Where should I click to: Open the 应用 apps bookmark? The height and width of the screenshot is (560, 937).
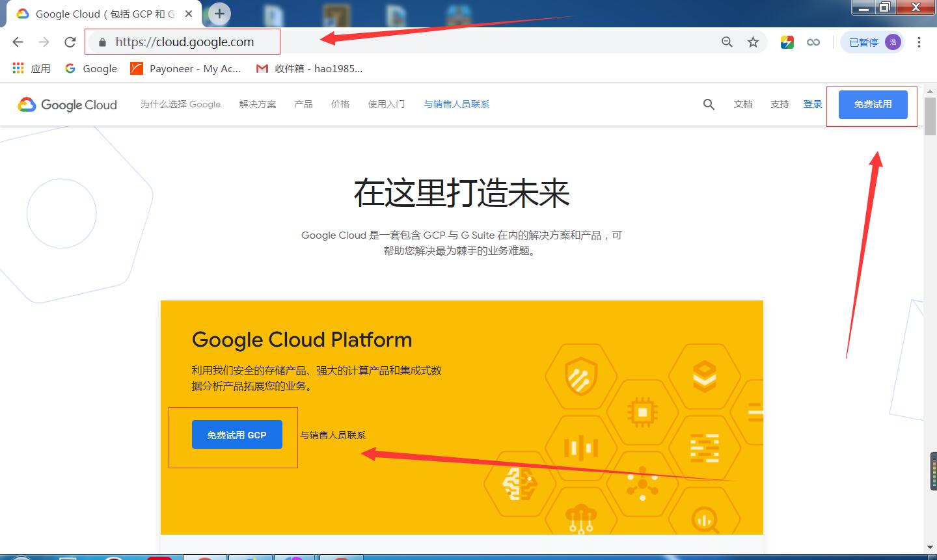point(31,68)
